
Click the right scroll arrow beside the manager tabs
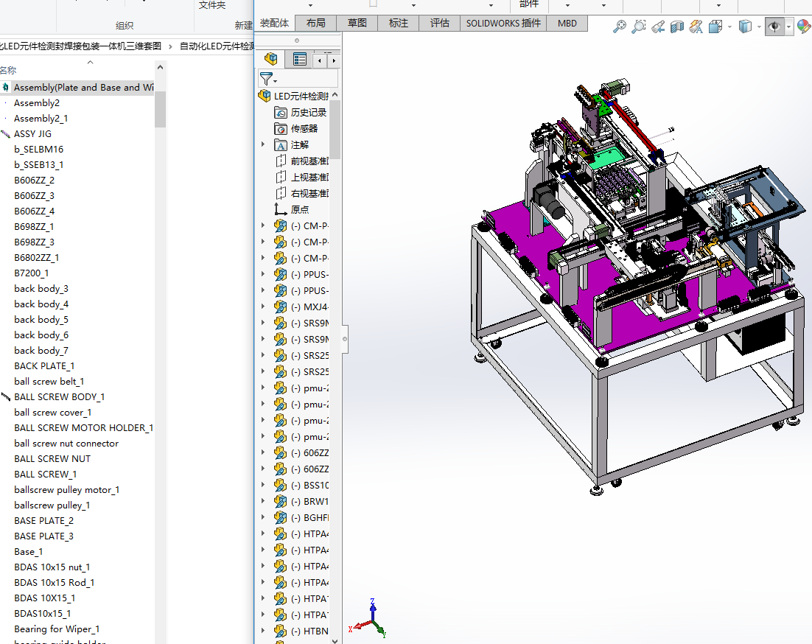(334, 60)
